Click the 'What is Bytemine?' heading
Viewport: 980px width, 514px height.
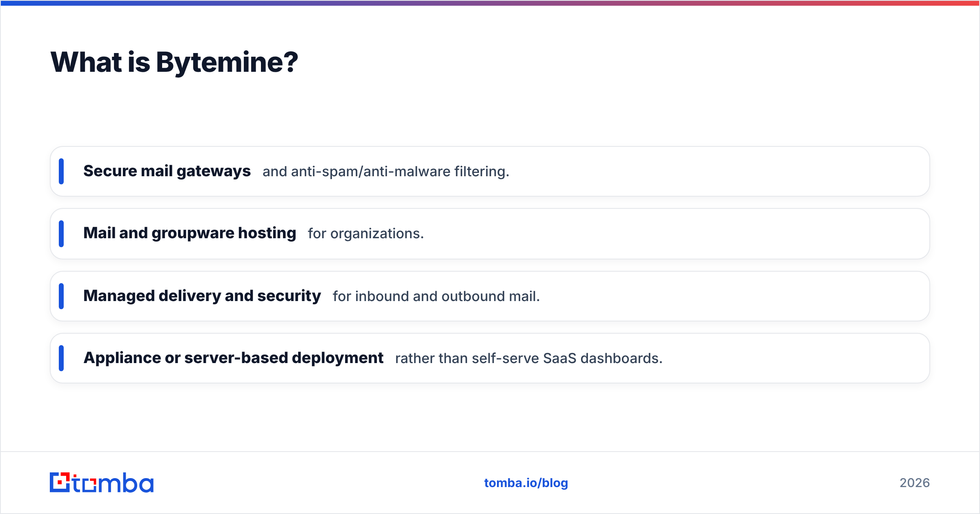tap(174, 62)
